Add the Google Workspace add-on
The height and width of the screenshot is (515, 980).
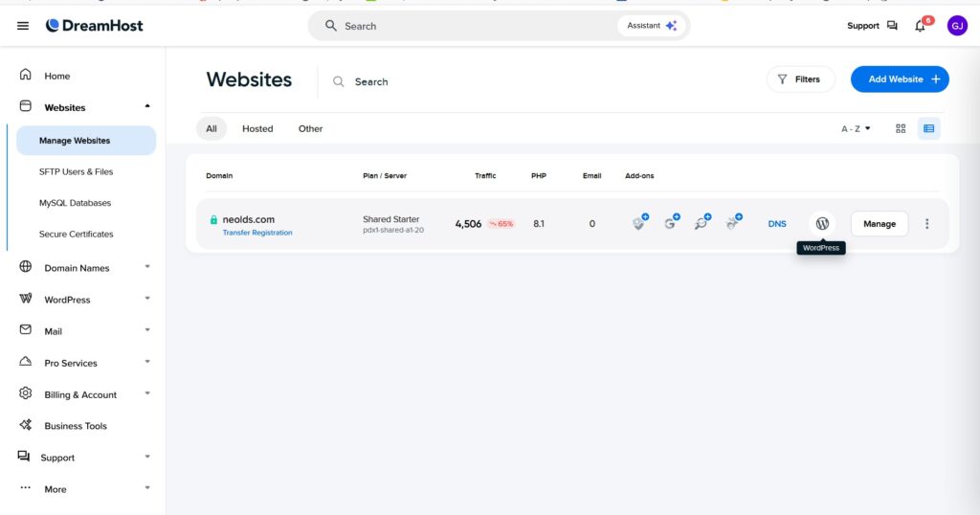point(672,223)
